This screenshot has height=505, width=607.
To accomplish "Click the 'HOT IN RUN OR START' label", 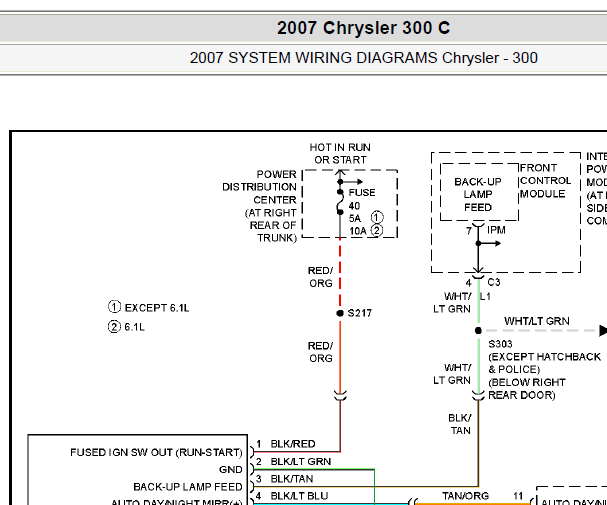I will click(x=340, y=154).
